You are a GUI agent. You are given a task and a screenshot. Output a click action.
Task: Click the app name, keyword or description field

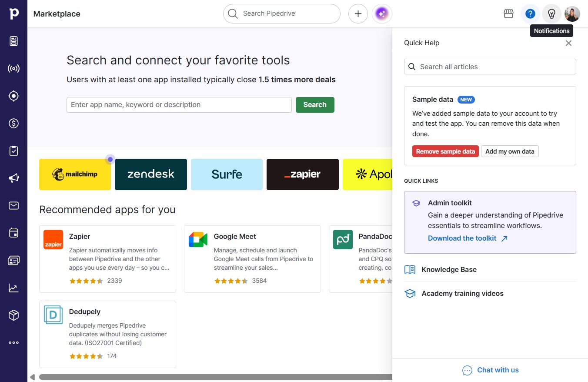[x=179, y=105]
